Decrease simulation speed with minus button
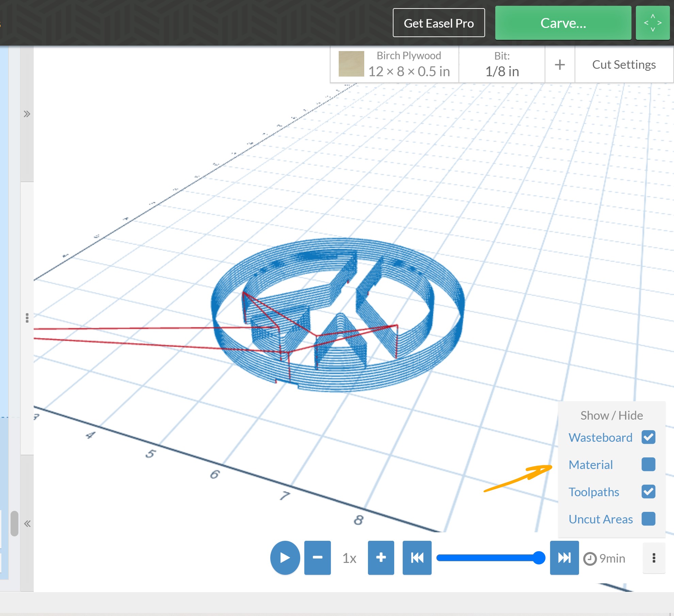Image resolution: width=674 pixels, height=616 pixels. coord(317,557)
